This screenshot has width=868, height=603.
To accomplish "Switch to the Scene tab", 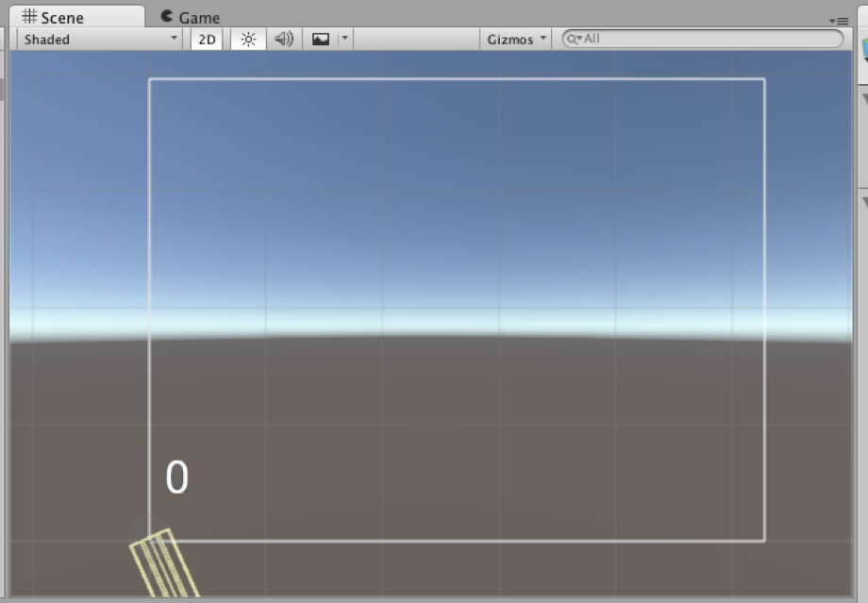I will [x=76, y=17].
